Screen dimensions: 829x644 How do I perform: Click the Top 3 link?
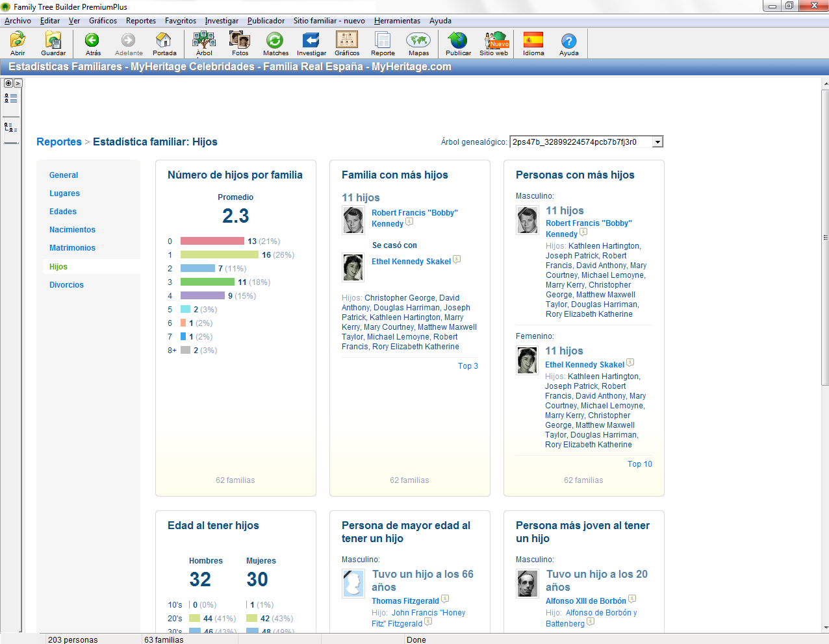pos(468,366)
